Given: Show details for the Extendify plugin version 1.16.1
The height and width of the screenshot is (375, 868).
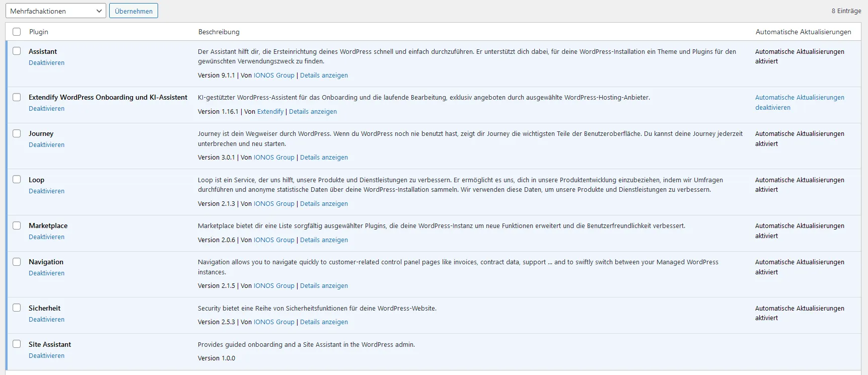Looking at the screenshot, I should coord(313,112).
